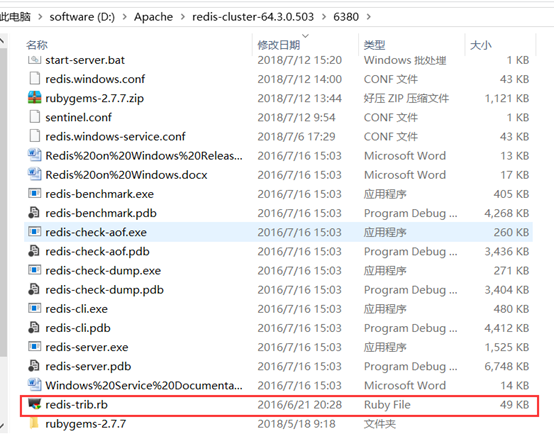
Task: Select the Redis%20on%20Windows.docx file name
Action: pyautogui.click(x=126, y=175)
